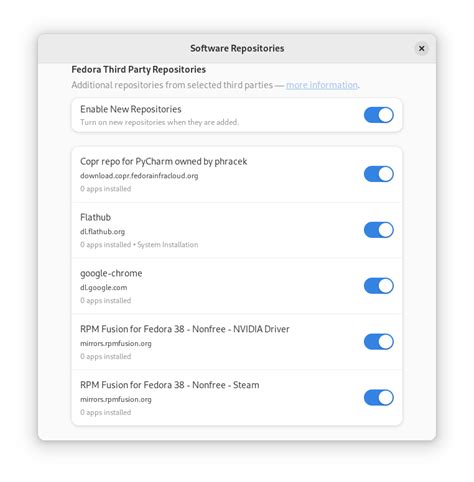Click the download.copr.fedorainfracloud.org address text
Viewport: 474px width, 482px height.
139,176
